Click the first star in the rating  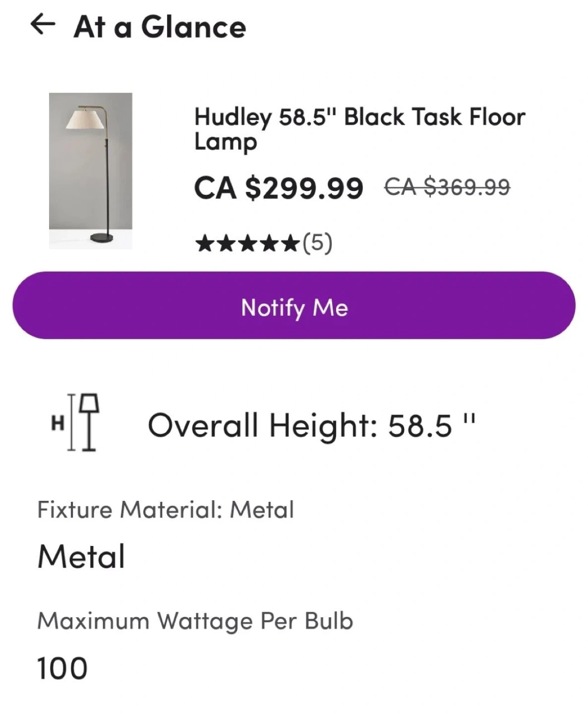(x=204, y=243)
